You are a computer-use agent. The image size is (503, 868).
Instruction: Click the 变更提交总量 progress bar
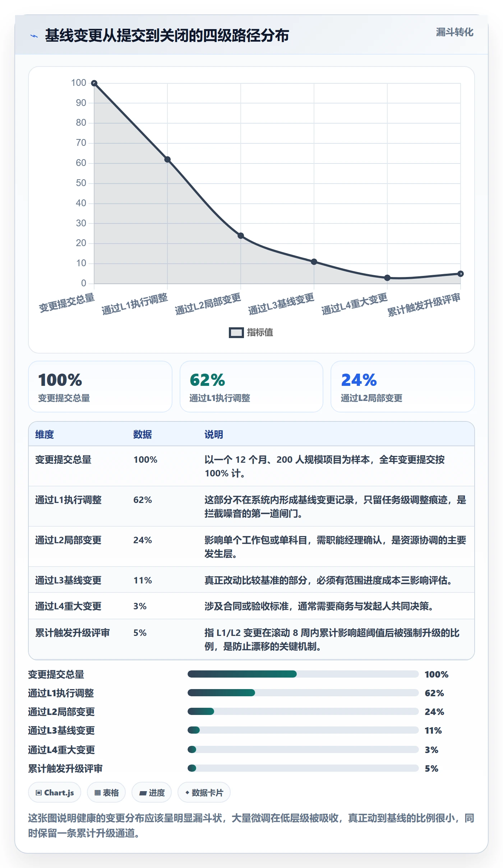coord(303,674)
